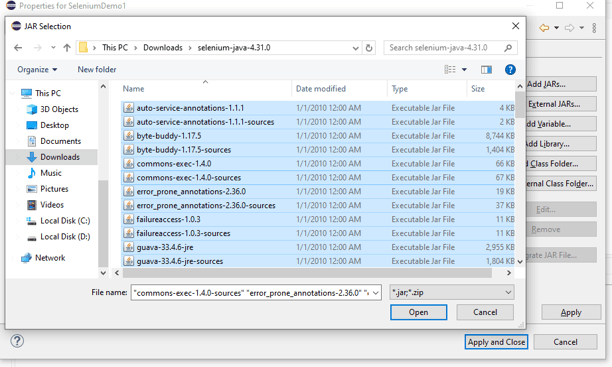This screenshot has height=367, width=612.
Task: Click Add Variable in Properties window
Action: point(562,124)
